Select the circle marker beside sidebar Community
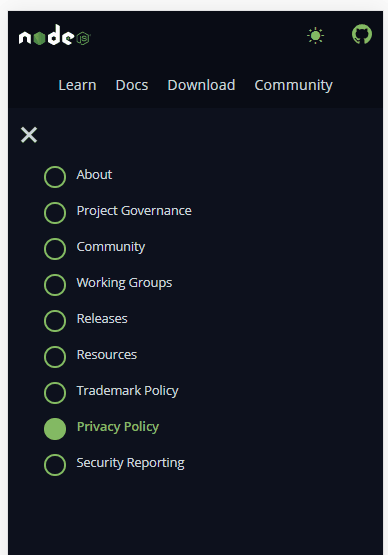The width and height of the screenshot is (388, 555). [x=55, y=249]
